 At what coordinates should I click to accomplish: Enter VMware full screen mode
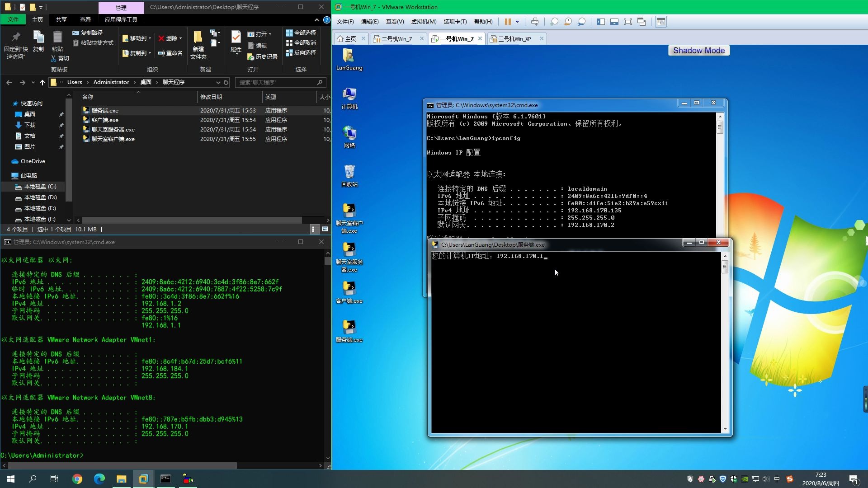(627, 22)
